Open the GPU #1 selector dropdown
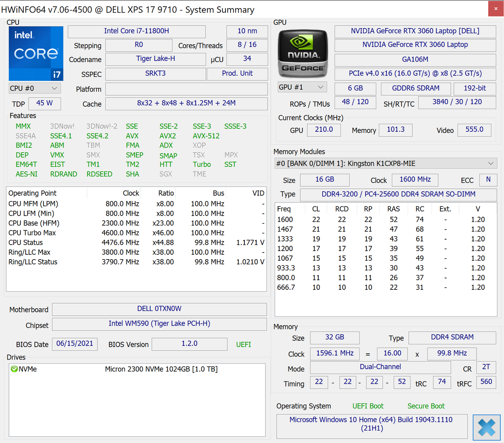The image size is (504, 443). coord(302,87)
